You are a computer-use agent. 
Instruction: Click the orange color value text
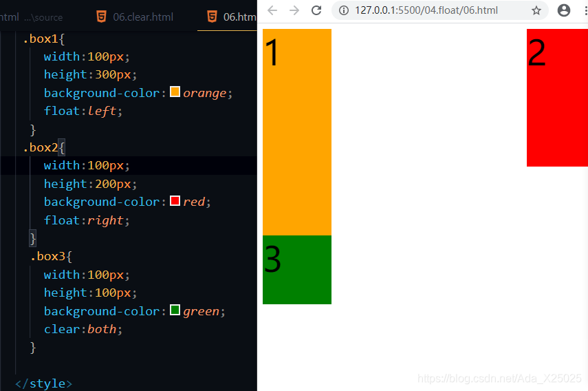coord(205,93)
